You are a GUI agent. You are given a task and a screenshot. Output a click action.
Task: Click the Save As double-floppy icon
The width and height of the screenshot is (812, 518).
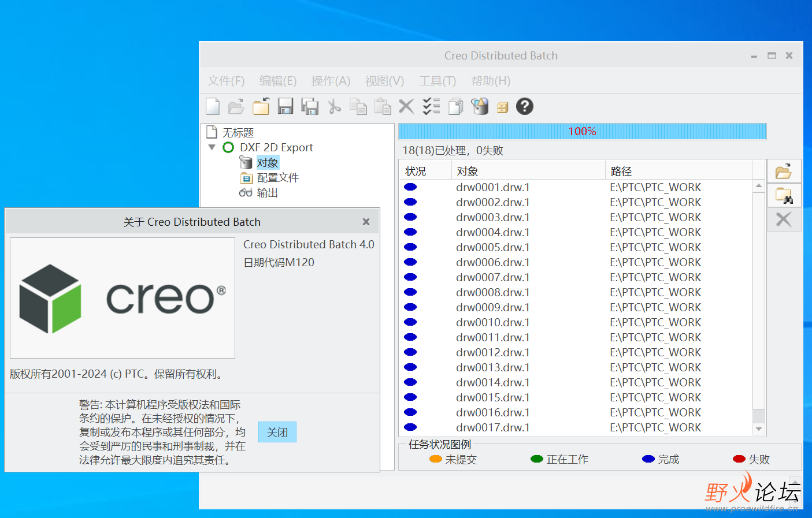click(x=310, y=106)
